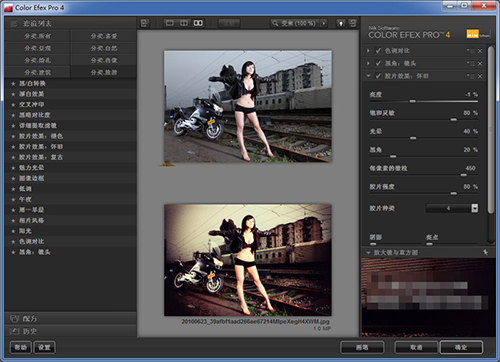
Task: Toggle favorite star for 详细提取滤镜
Action: tap(13, 126)
